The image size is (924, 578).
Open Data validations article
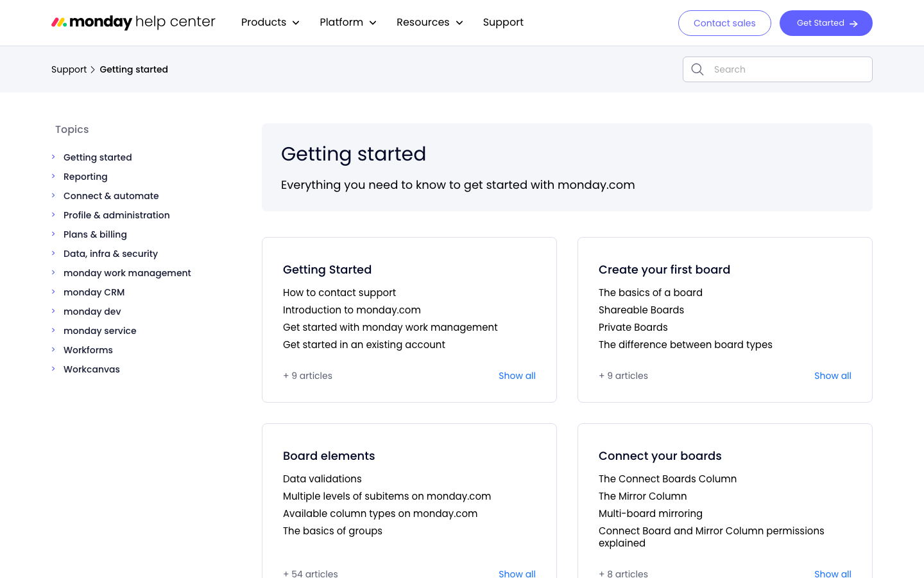[322, 479]
